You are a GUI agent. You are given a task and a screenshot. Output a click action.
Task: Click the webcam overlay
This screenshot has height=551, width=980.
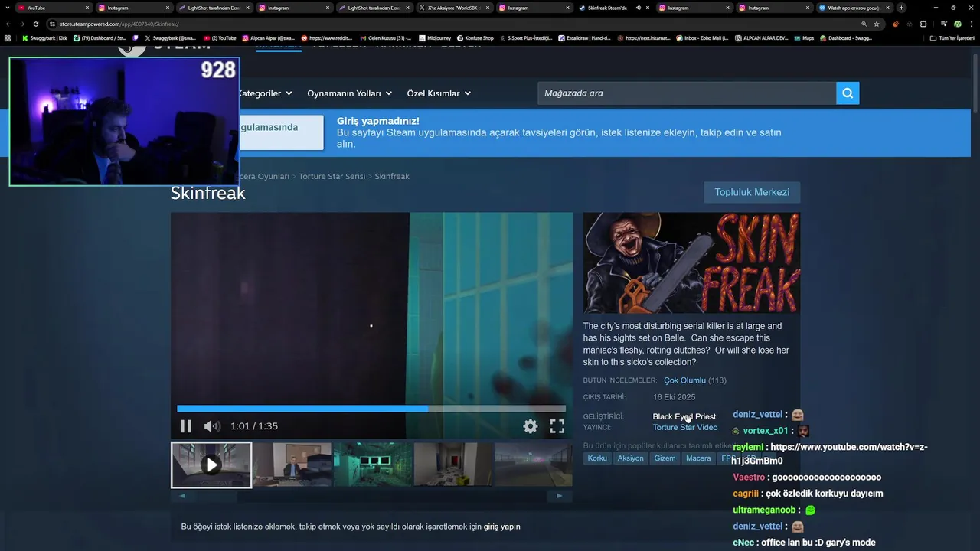tap(124, 122)
